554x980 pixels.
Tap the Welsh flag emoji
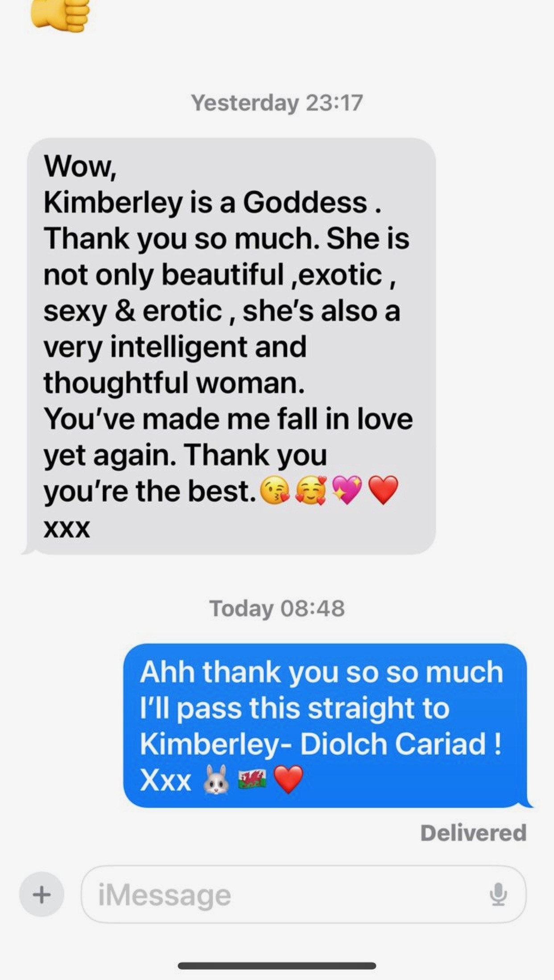click(x=252, y=779)
